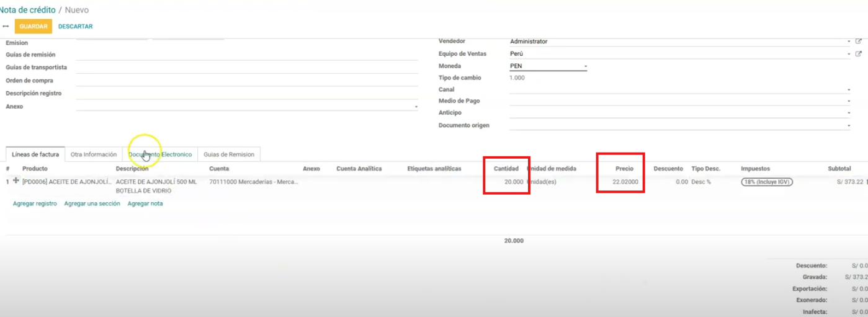Click the Orden de compra field
This screenshot has height=317, width=868.
(247, 81)
